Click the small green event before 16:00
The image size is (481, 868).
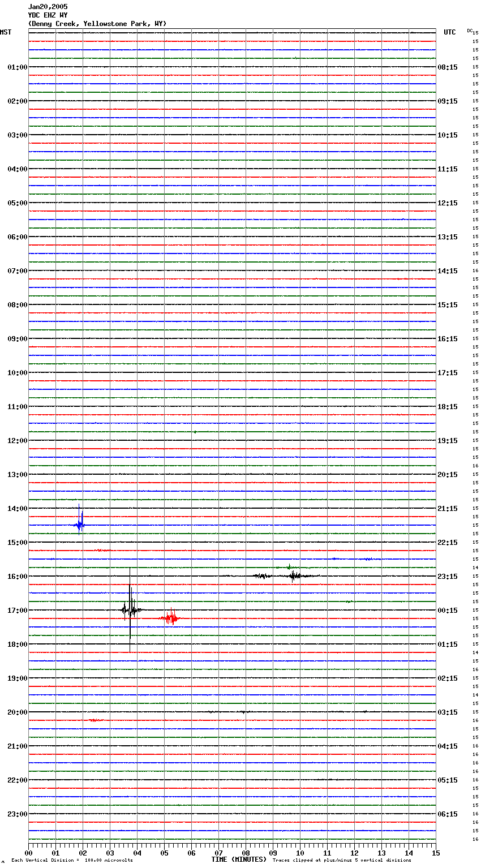point(289,566)
